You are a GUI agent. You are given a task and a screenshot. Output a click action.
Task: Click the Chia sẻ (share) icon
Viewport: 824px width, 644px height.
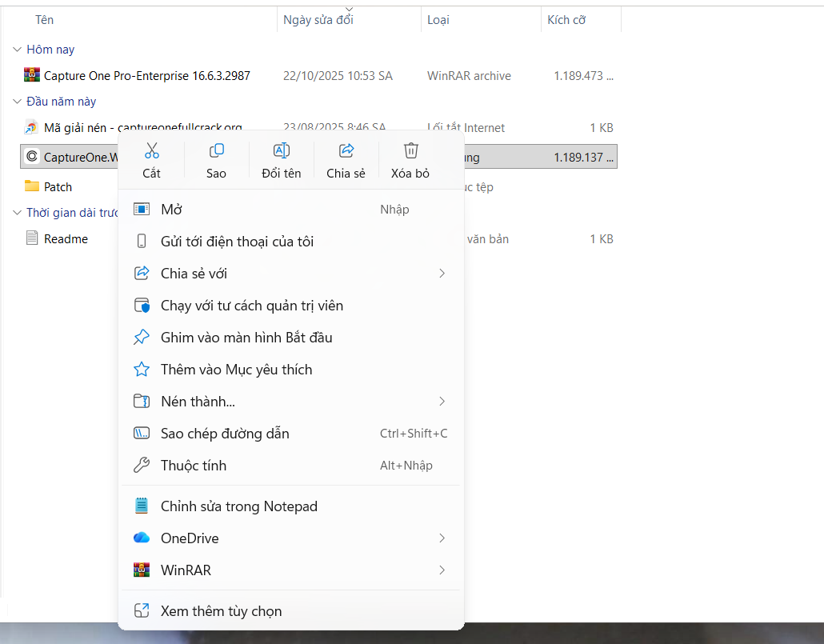346,150
